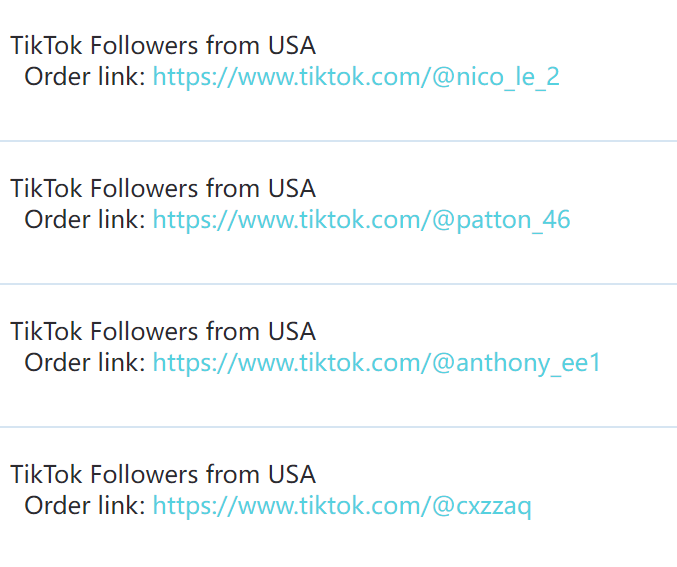677x567 pixels.
Task: Click the word 'USA' in the first order title
Action: 292,45
